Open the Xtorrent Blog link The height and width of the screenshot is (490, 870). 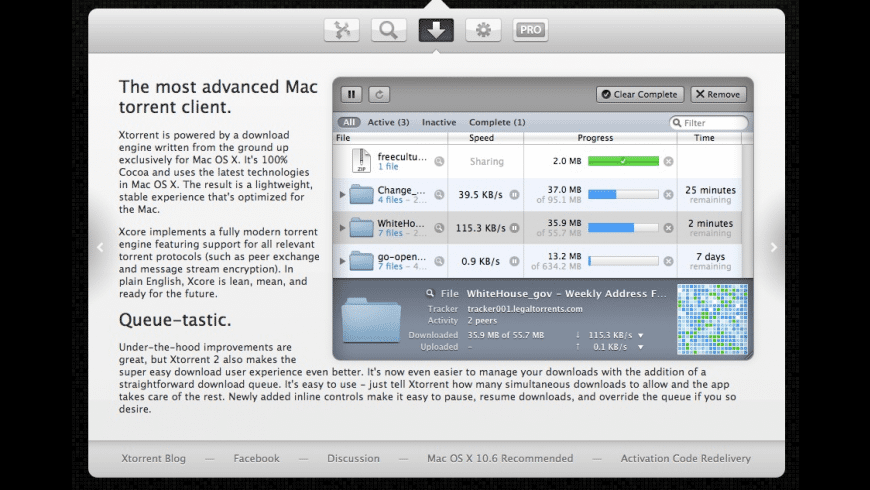pos(154,458)
